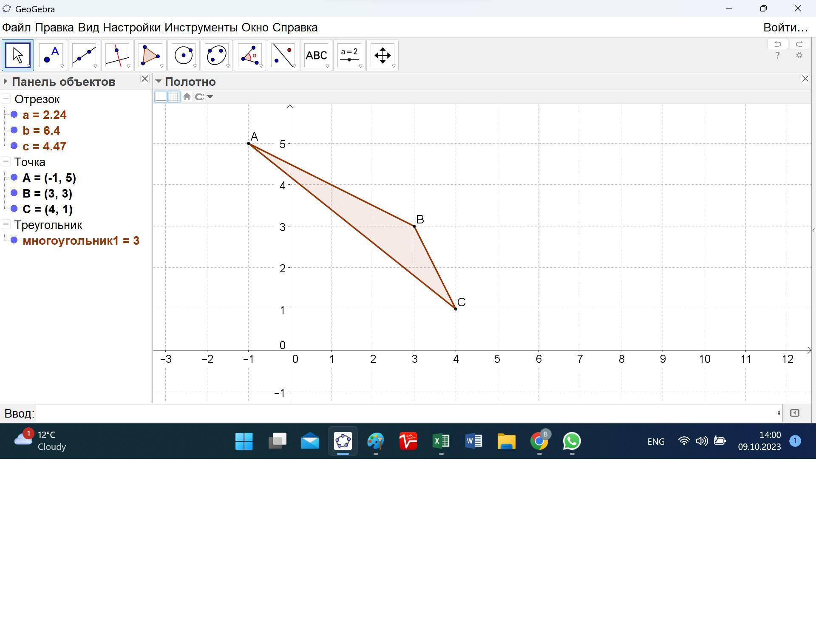The height and width of the screenshot is (644, 816).
Task: Open the Настройки menu
Action: click(x=132, y=28)
